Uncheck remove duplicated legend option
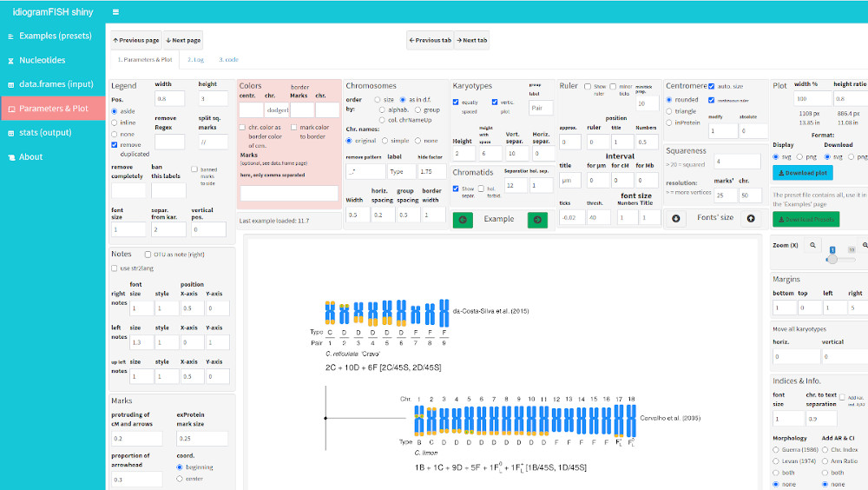This screenshot has height=490, width=868. (x=115, y=145)
